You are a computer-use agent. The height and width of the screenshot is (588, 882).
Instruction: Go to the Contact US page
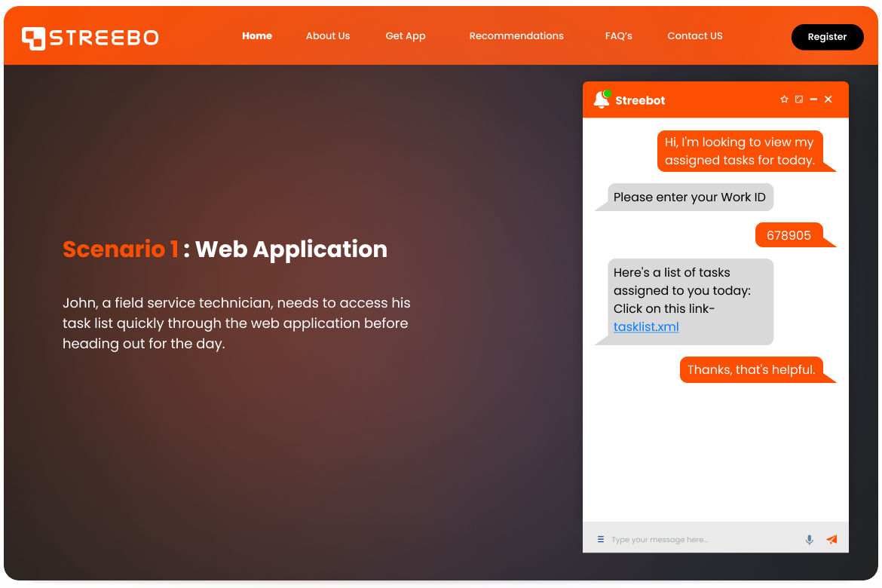tap(695, 36)
